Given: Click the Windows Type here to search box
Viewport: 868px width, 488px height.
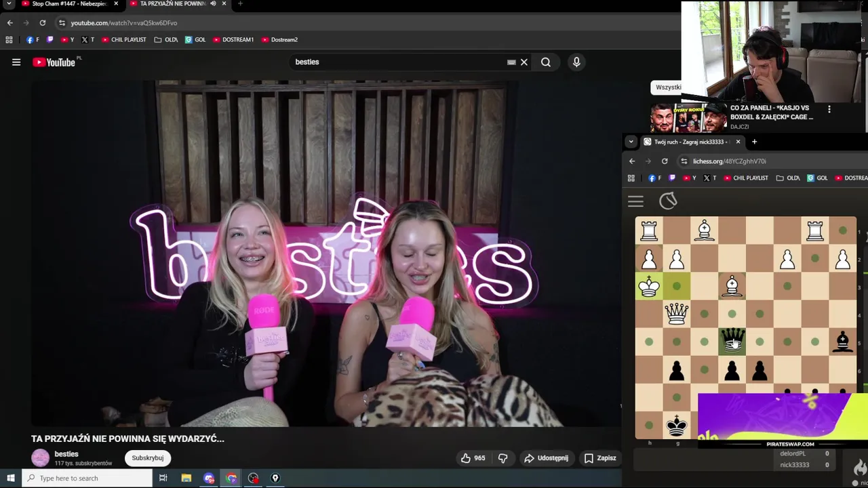Looking at the screenshot, I should pyautogui.click(x=87, y=479).
